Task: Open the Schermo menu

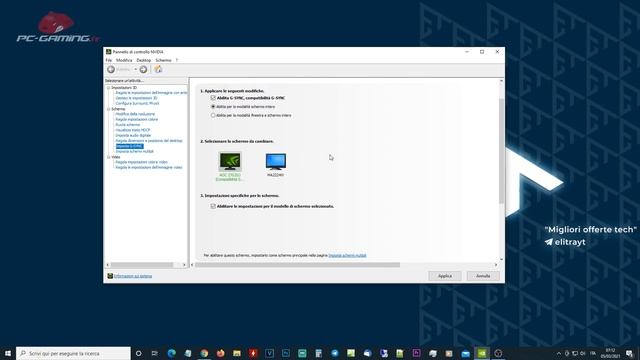Action: (x=163, y=60)
